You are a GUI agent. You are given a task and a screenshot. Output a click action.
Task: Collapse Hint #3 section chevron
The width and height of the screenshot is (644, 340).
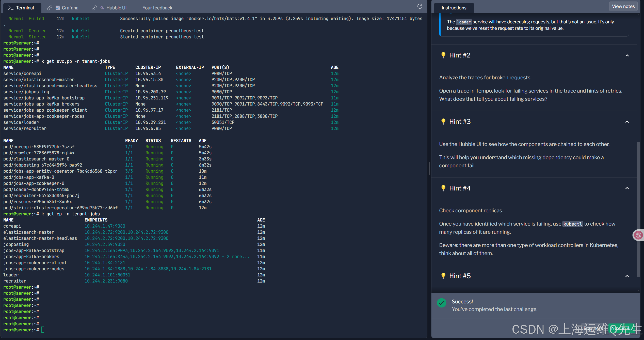pyautogui.click(x=627, y=122)
